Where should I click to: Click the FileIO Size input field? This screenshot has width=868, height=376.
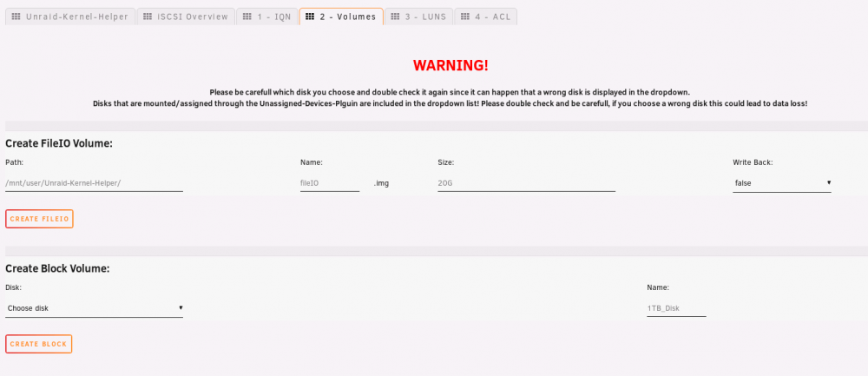click(527, 182)
